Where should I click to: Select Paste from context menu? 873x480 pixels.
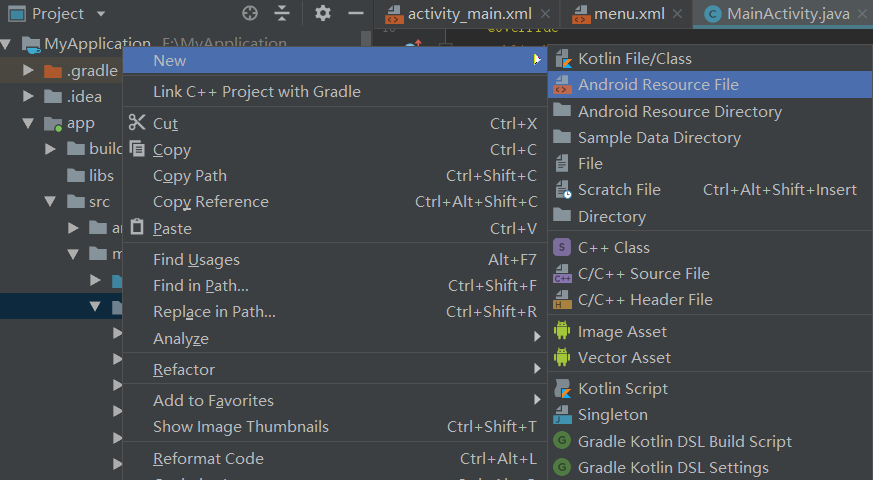click(x=335, y=228)
